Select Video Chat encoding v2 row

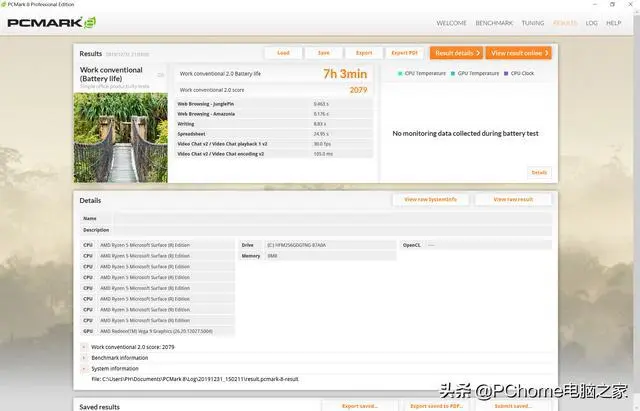(x=275, y=154)
